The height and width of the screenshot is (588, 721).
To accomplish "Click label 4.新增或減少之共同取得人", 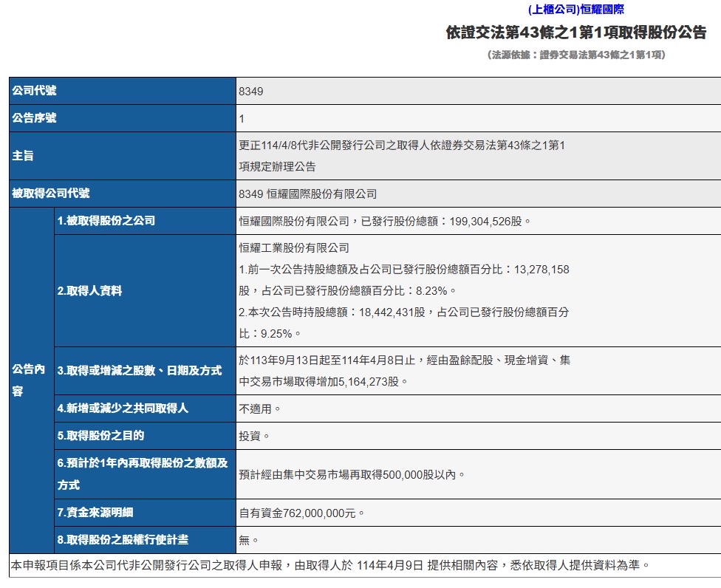I will (145, 408).
